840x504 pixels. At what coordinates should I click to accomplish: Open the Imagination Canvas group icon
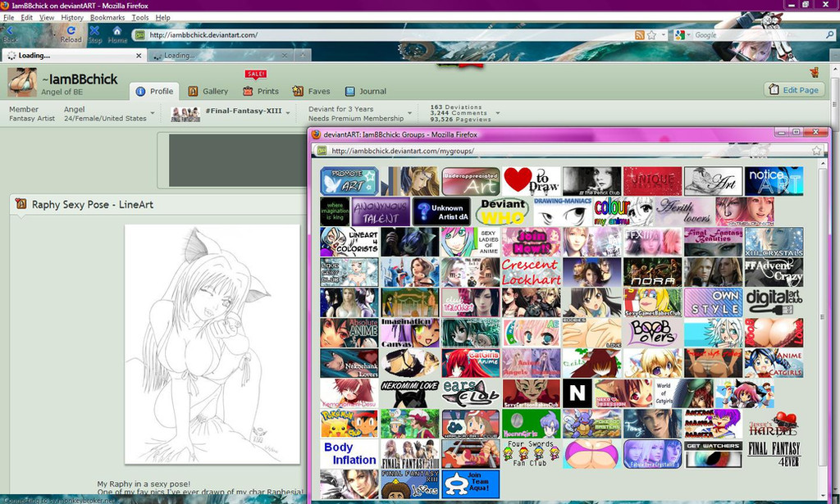tap(410, 333)
